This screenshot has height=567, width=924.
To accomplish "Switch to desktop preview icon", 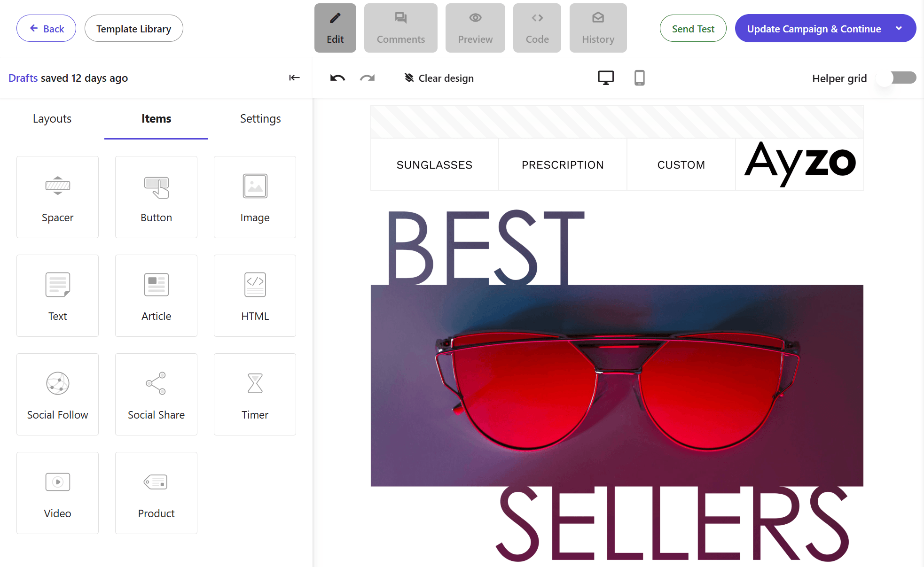I will click(x=605, y=78).
